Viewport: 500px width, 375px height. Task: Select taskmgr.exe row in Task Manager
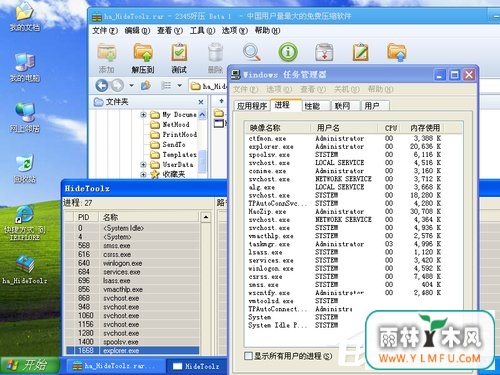345,244
